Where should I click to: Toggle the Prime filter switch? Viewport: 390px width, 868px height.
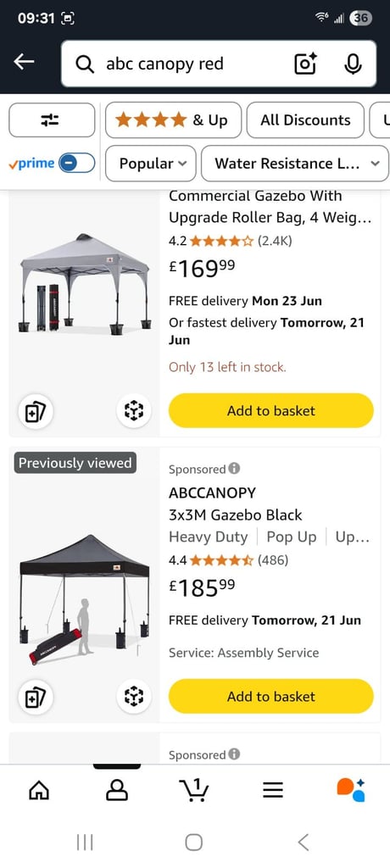(x=77, y=164)
